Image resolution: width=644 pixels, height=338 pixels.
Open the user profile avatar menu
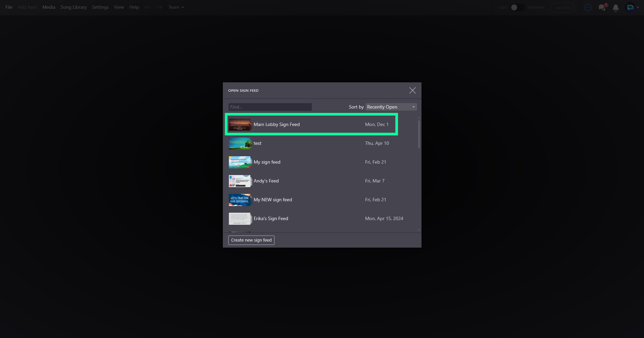pos(632,7)
